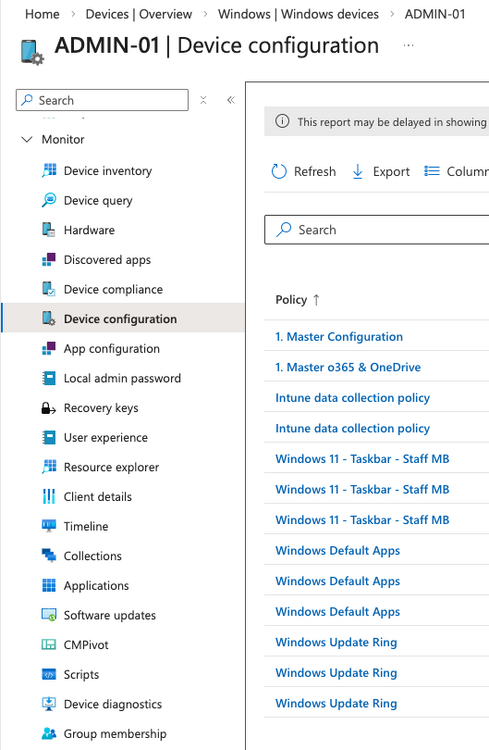Open Software updates icon
489x750 pixels.
pyautogui.click(x=49, y=615)
